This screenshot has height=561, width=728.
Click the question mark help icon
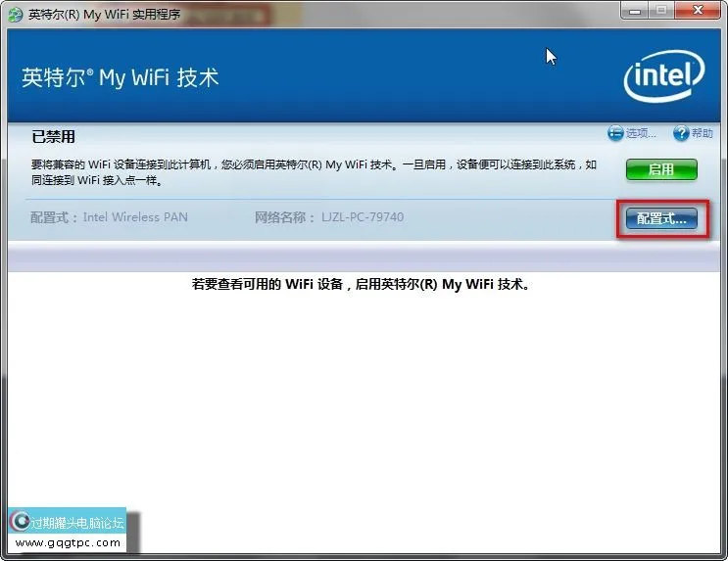coord(681,133)
